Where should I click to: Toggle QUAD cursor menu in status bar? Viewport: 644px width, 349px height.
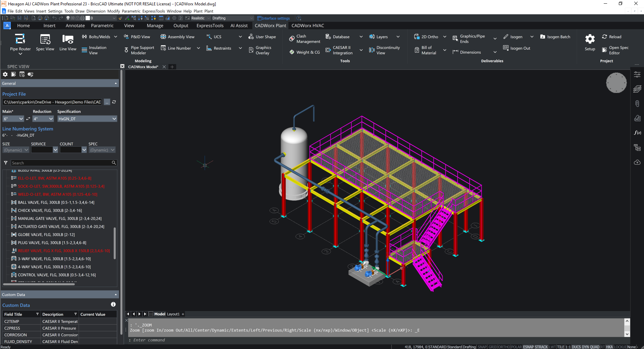pyautogui.click(x=594, y=347)
